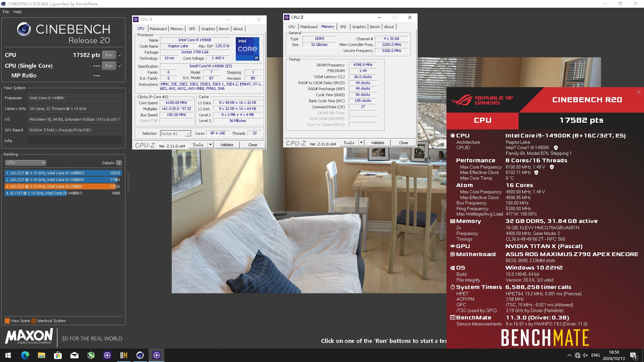644x362 pixels.
Task: Switch to About tab in right CPU-Z window
Action: 389,27
